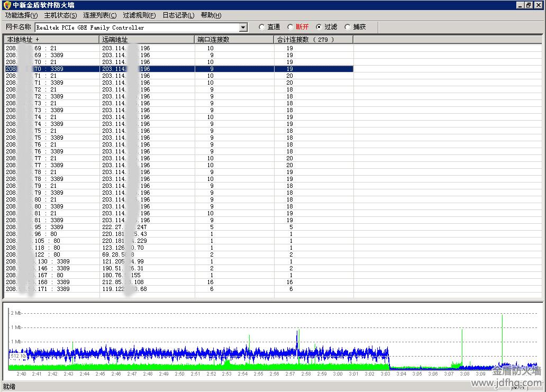
Task: Sort by 端口连接数 column header
Action: [x=234, y=40]
